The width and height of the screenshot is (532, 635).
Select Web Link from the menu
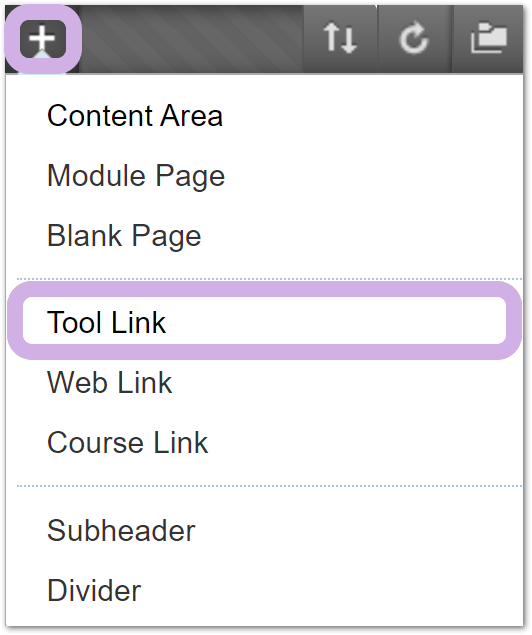click(x=110, y=382)
